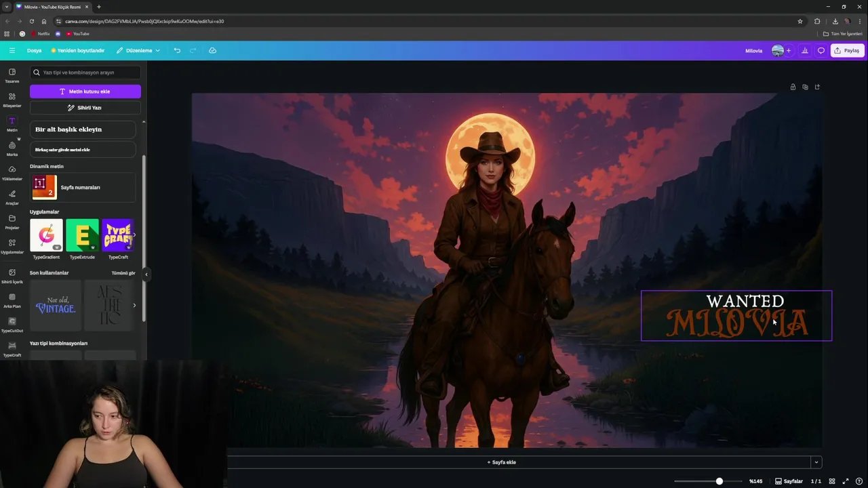The image size is (868, 488).
Task: Select the Not old, Vintage text style
Action: [x=56, y=305]
